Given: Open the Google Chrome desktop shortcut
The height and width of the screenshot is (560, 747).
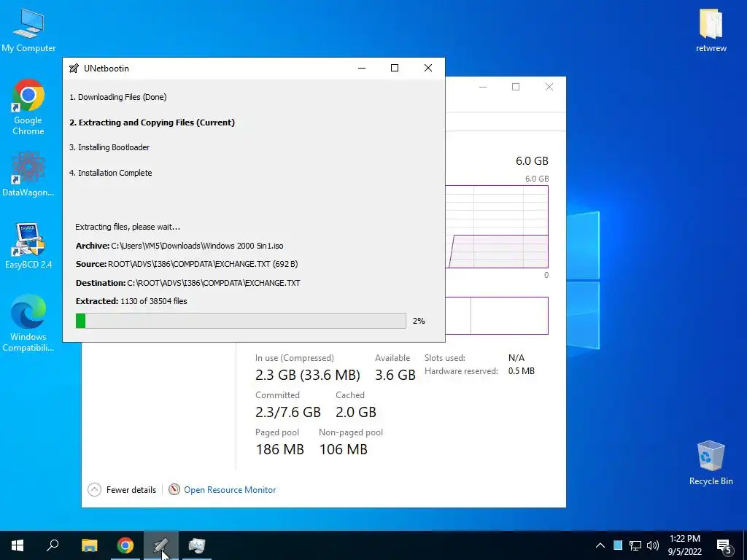Looking at the screenshot, I should tap(28, 107).
